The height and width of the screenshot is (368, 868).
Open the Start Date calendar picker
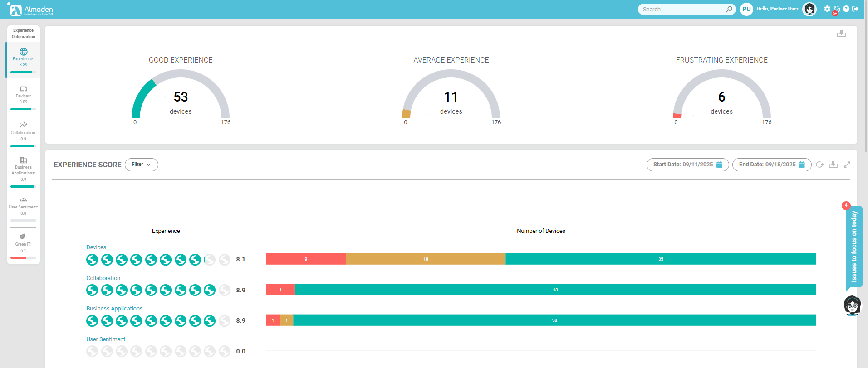(719, 165)
